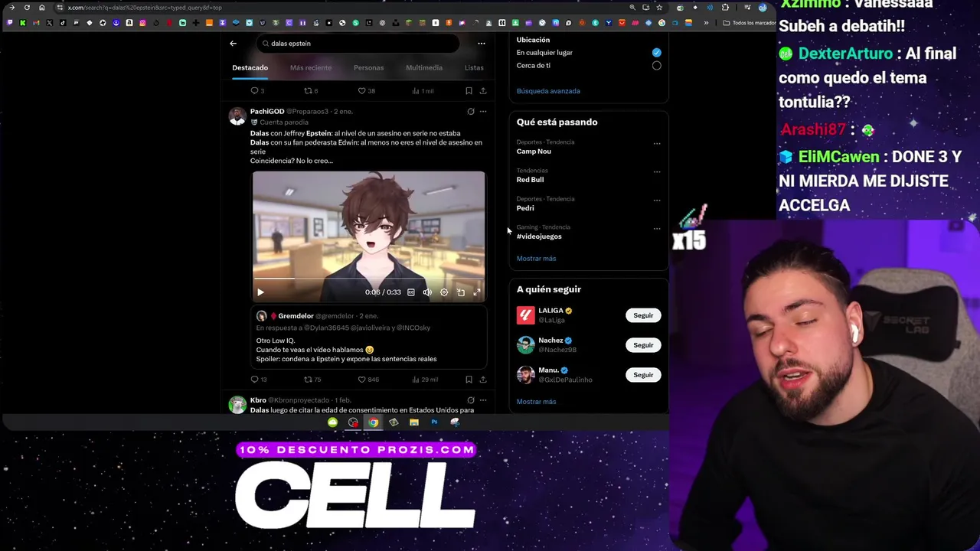This screenshot has height=551, width=980.
Task: Open the Chrome extensions puzzle icon
Action: (725, 8)
